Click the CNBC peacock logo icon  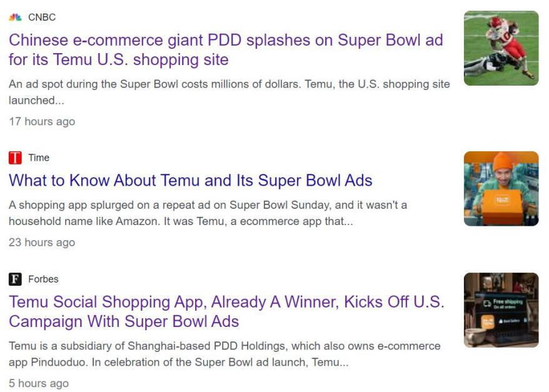(15, 18)
